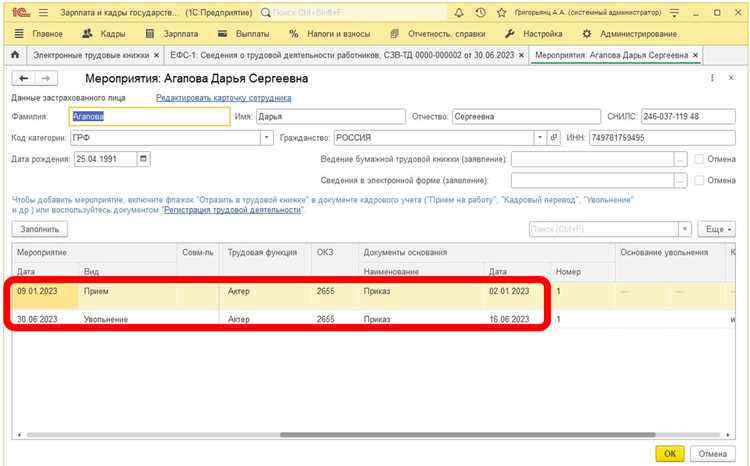Viewport: 750px width, 466px height.
Task: Open Регистрация трудовой деятельности link
Action: 232,210
